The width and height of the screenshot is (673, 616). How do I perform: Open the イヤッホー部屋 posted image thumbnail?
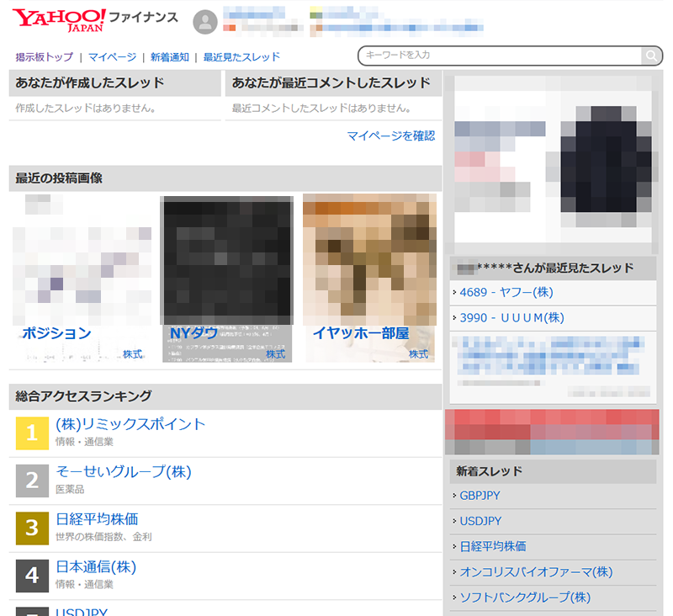point(369,279)
